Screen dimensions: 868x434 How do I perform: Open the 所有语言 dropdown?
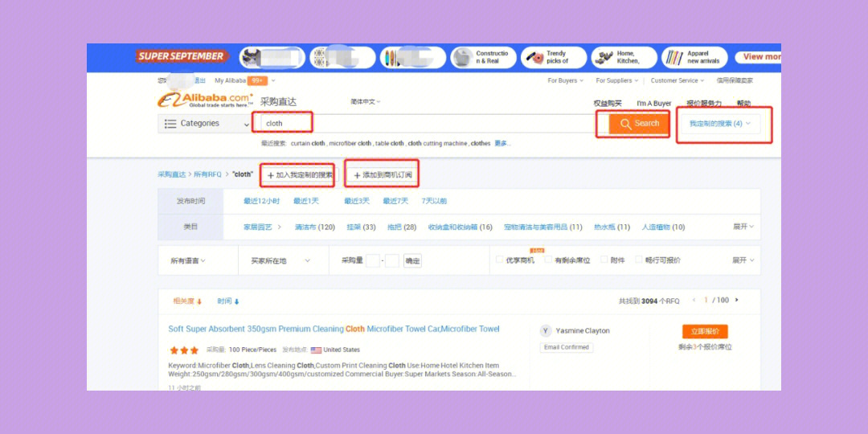[x=187, y=260]
